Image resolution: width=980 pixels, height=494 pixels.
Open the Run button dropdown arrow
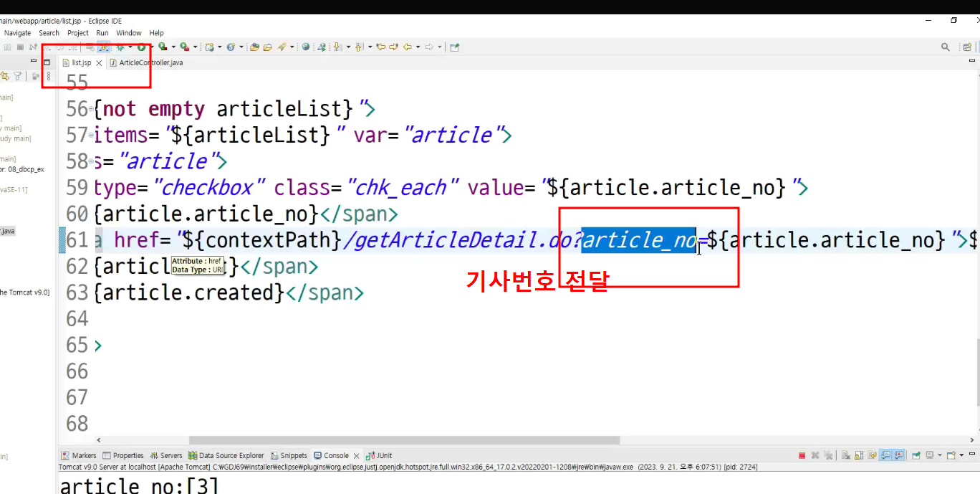(152, 47)
